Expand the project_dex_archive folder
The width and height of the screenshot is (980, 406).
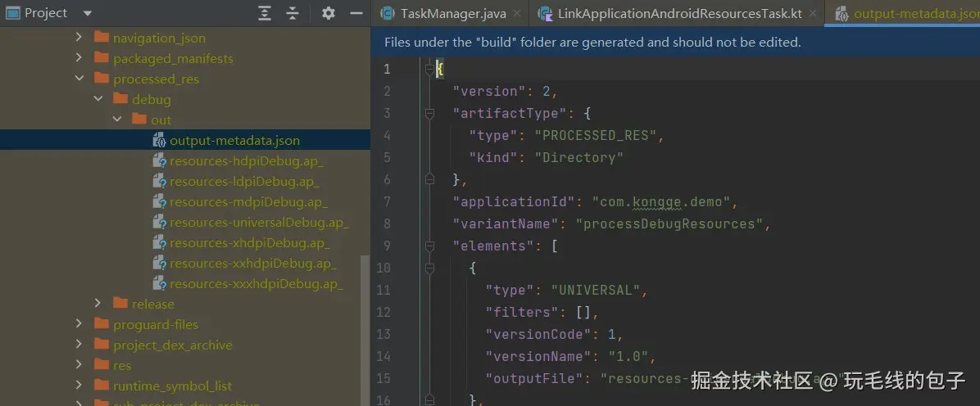[x=79, y=345]
